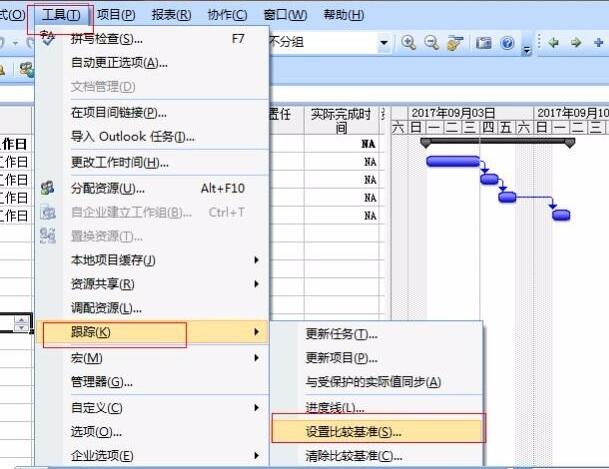Click 清除比较基准(C) clear baseline
This screenshot has width=609, height=469.
(x=377, y=455)
